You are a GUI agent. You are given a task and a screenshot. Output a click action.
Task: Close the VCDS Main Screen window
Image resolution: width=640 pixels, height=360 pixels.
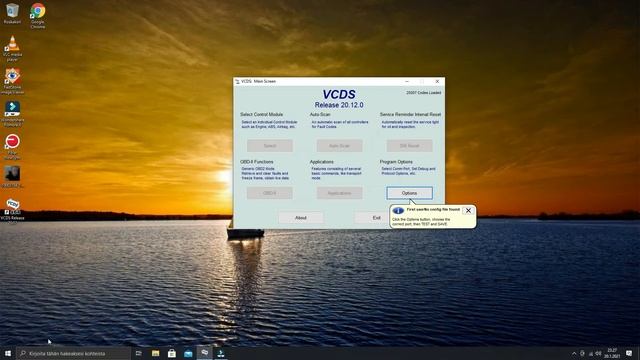click(x=437, y=82)
